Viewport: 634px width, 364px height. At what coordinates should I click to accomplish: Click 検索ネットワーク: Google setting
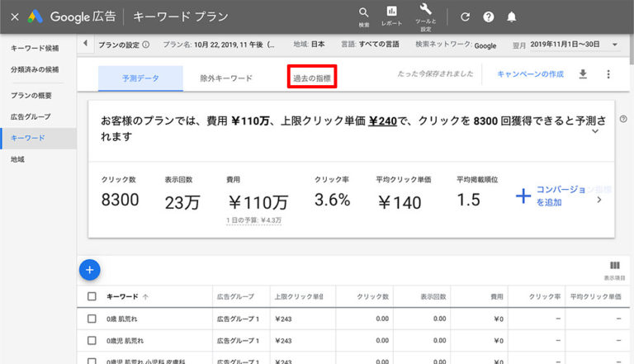(x=456, y=45)
